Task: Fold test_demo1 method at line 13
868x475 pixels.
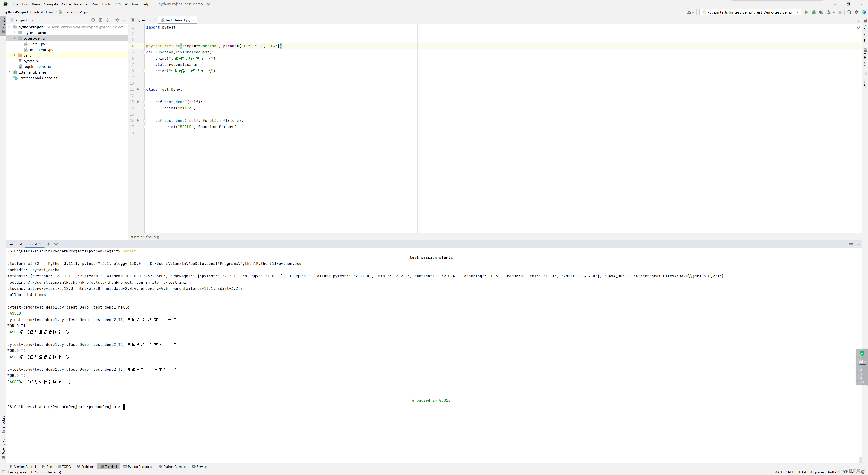Action: click(145, 102)
